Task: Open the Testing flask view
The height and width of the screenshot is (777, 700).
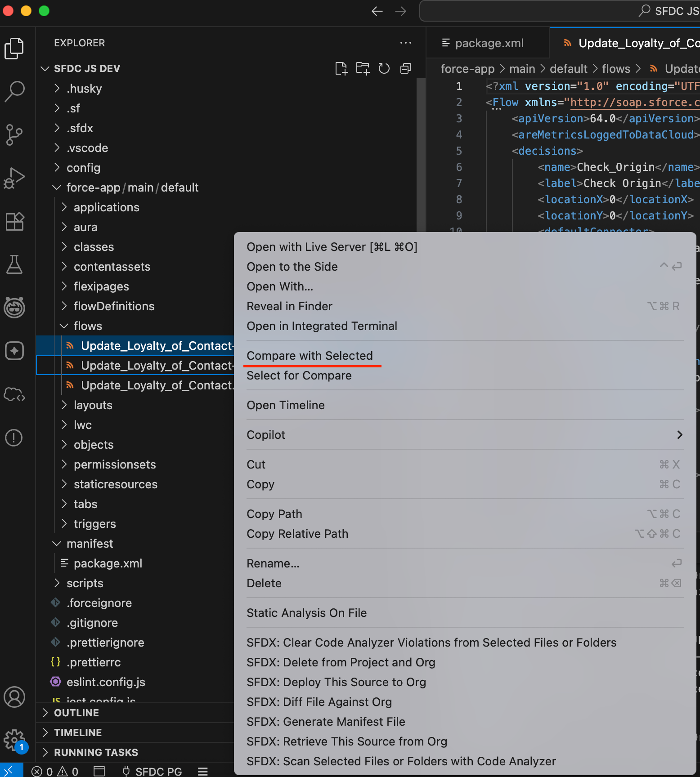Action: click(x=14, y=264)
